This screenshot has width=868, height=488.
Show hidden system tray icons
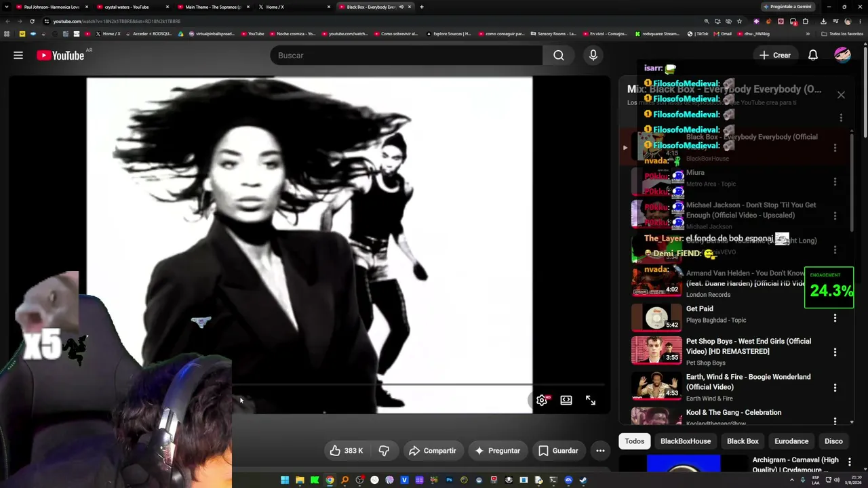tap(792, 481)
